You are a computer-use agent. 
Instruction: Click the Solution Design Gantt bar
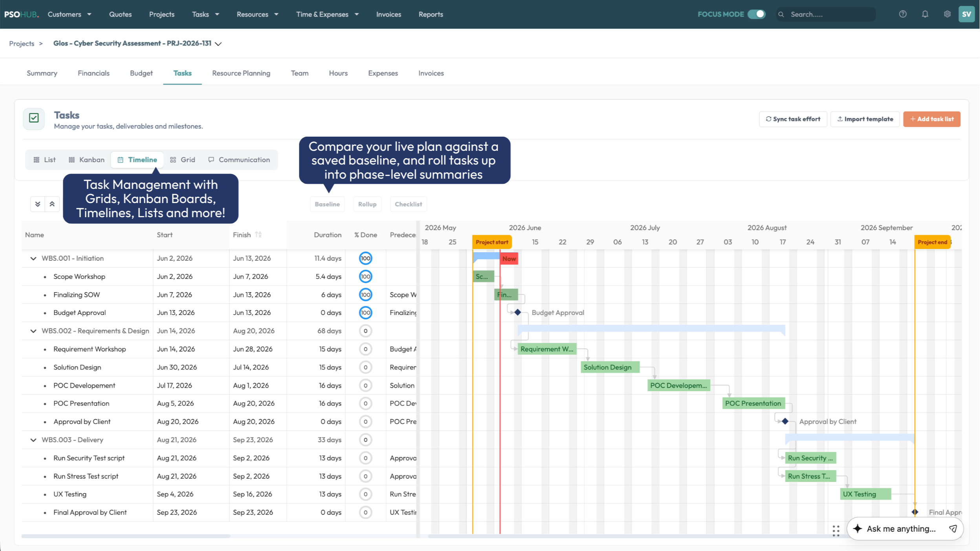pos(610,367)
